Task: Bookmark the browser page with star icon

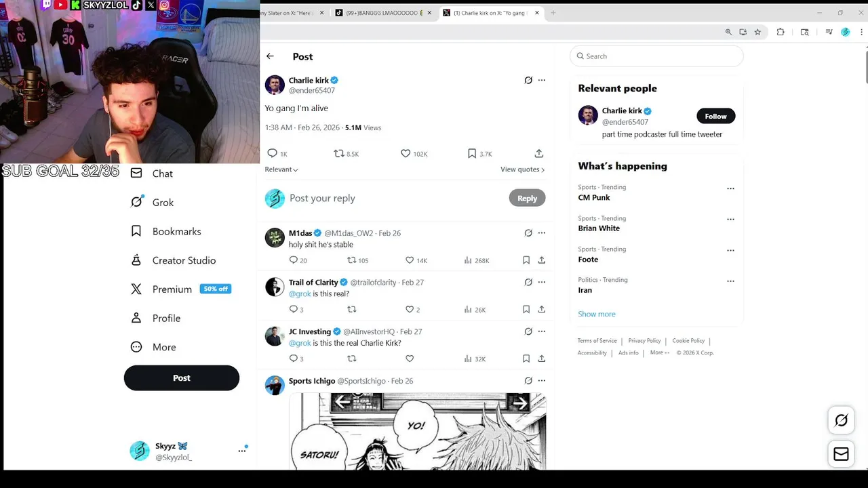Action: point(757,32)
